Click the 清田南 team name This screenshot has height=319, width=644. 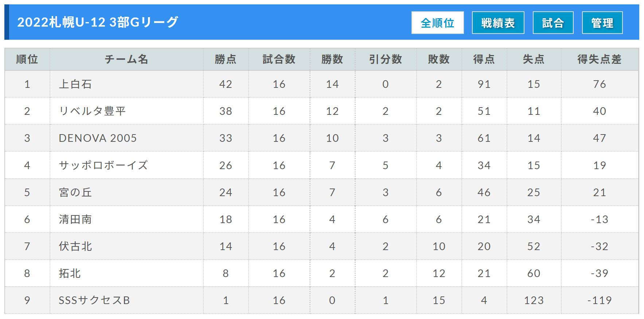[75, 219]
